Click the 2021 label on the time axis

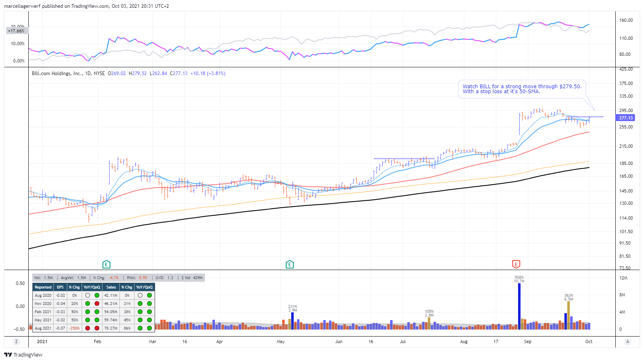[x=42, y=341]
